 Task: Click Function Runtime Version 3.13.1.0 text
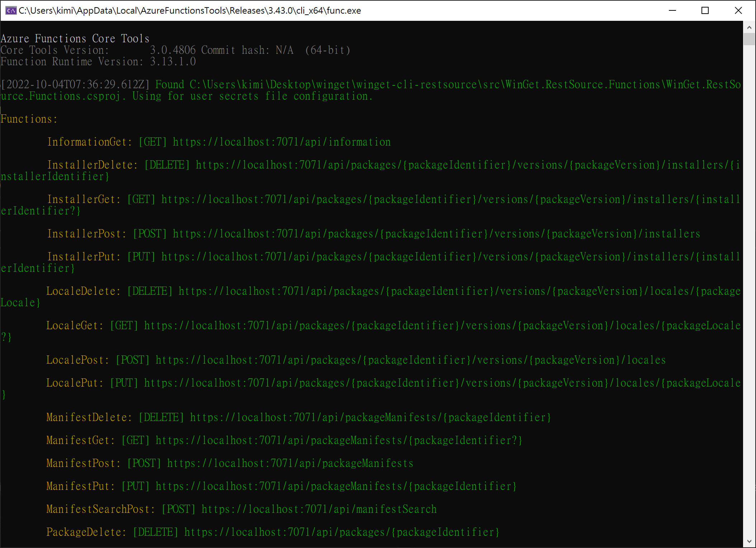[98, 62]
